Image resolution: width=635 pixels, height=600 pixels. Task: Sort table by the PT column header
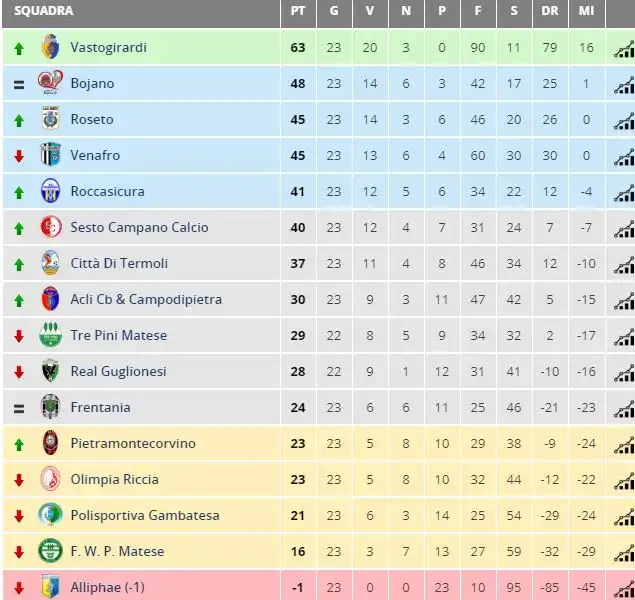coord(298,11)
